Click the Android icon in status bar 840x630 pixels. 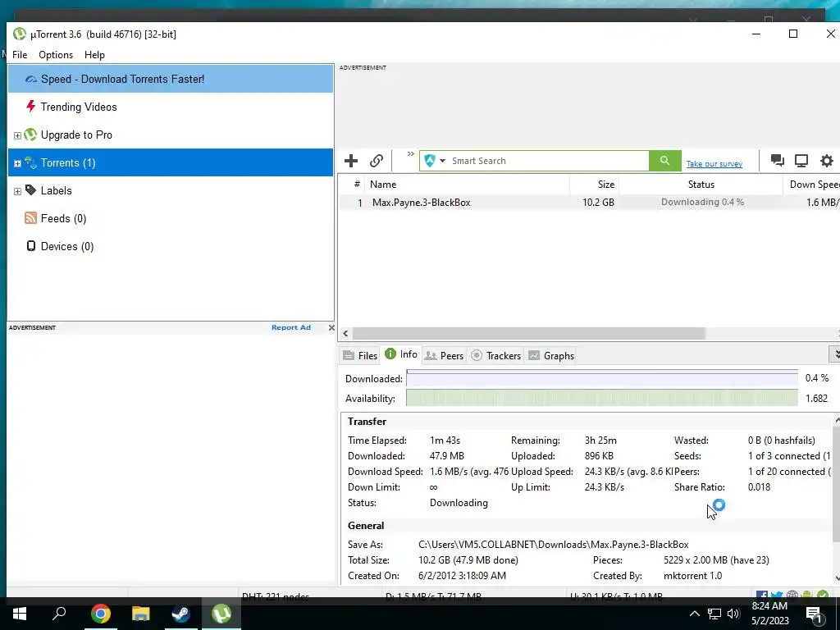point(807,595)
